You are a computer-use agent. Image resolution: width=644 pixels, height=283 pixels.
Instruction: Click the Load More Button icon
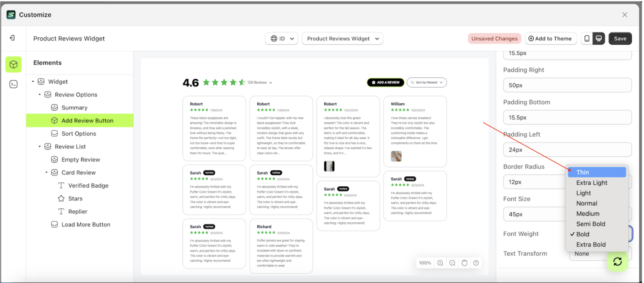point(54,224)
